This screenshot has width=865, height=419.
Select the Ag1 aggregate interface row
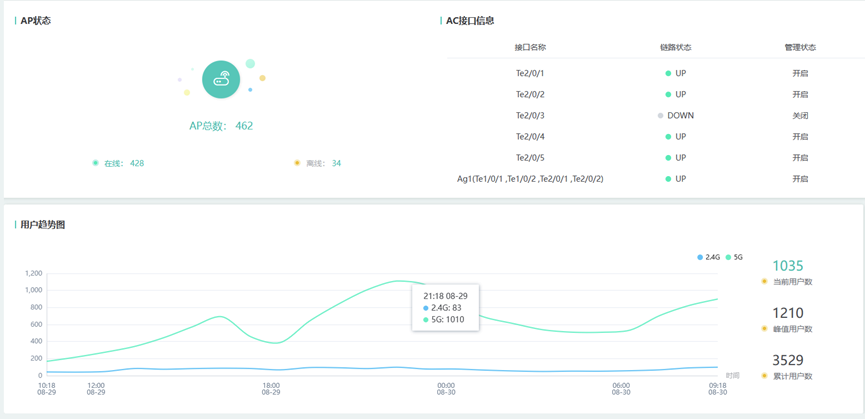[x=656, y=179]
